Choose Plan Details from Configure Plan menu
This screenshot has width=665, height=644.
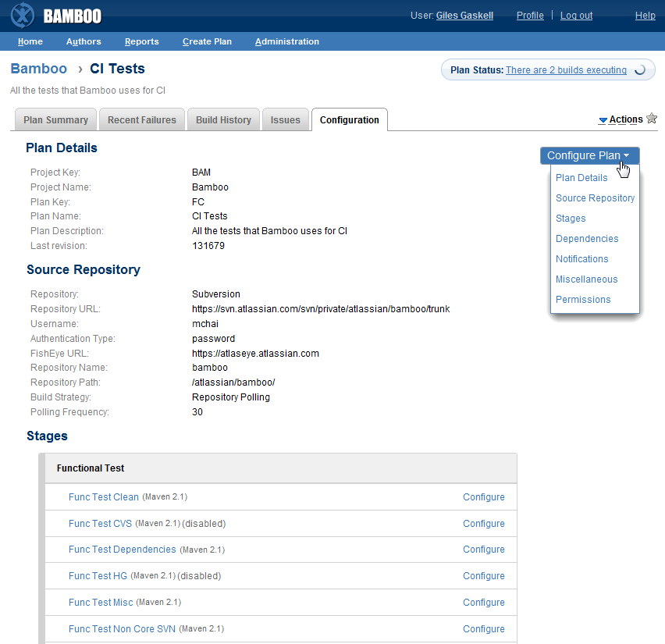581,178
